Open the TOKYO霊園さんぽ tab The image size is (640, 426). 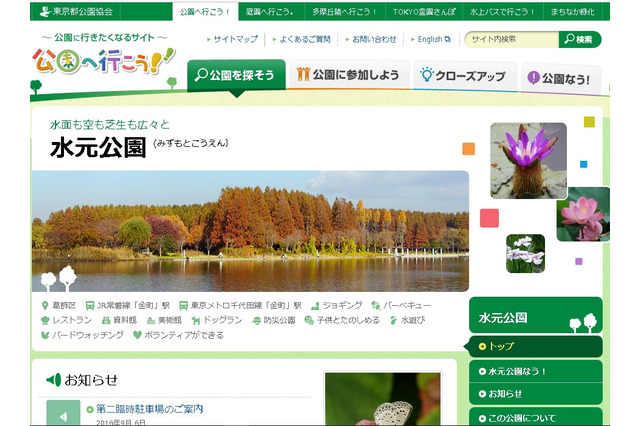pyautogui.click(x=424, y=12)
